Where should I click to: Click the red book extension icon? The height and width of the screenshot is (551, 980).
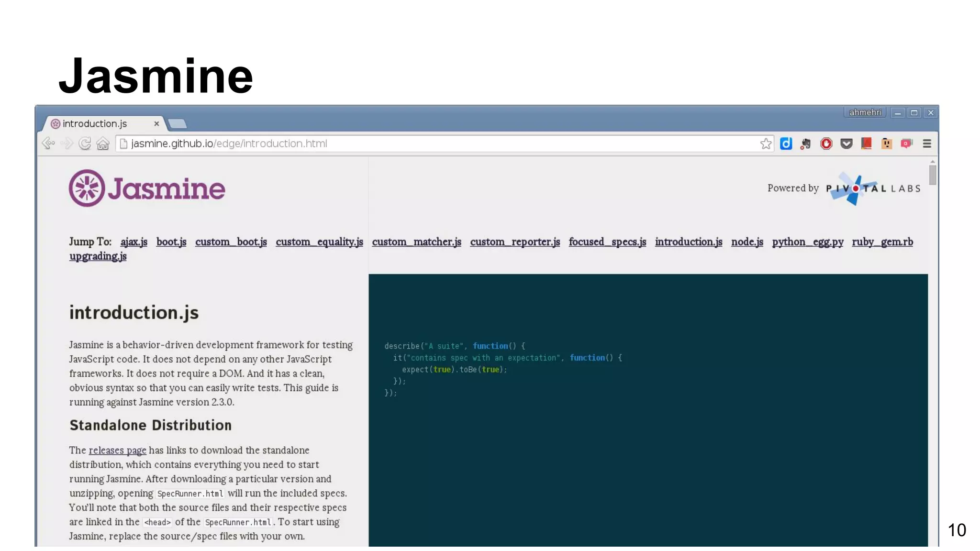[866, 143]
